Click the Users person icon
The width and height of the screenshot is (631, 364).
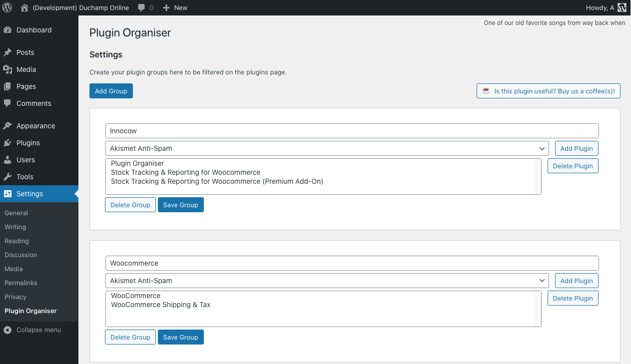(x=7, y=160)
